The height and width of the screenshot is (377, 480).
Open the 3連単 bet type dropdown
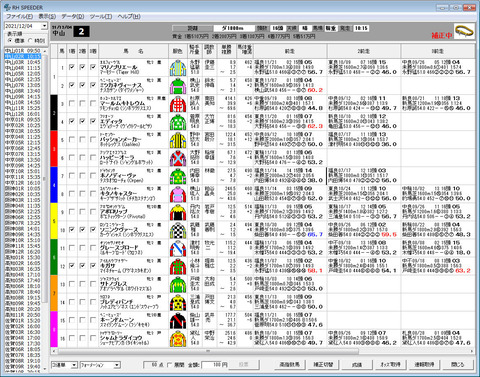[74, 365]
